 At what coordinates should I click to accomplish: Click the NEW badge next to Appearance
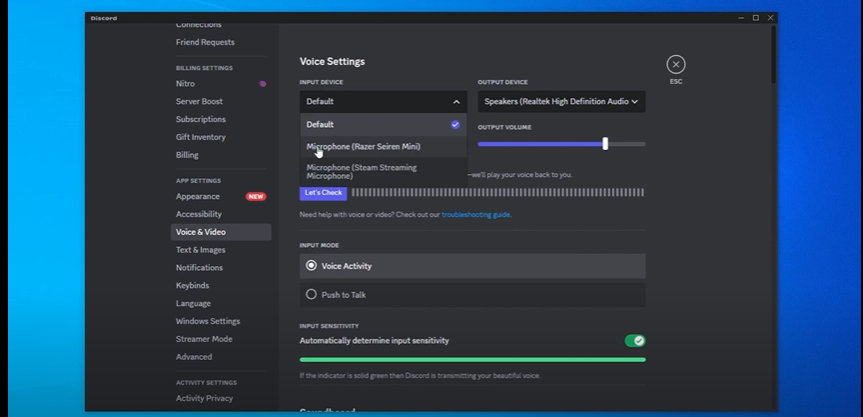coord(256,196)
